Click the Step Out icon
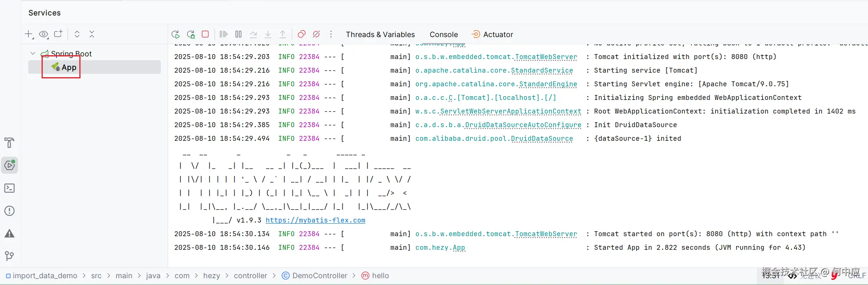Viewport: 868px width, 285px height. click(x=283, y=34)
